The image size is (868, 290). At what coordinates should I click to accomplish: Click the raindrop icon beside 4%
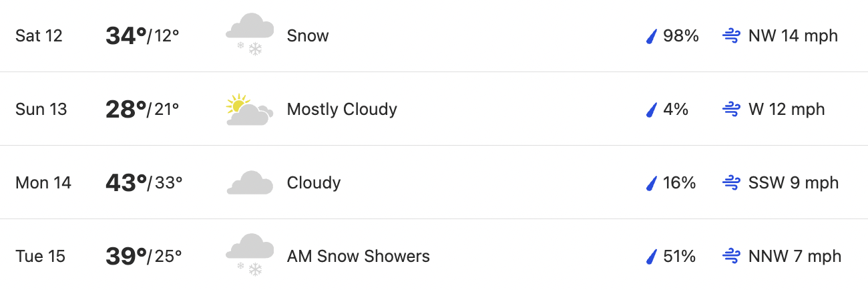(652, 110)
